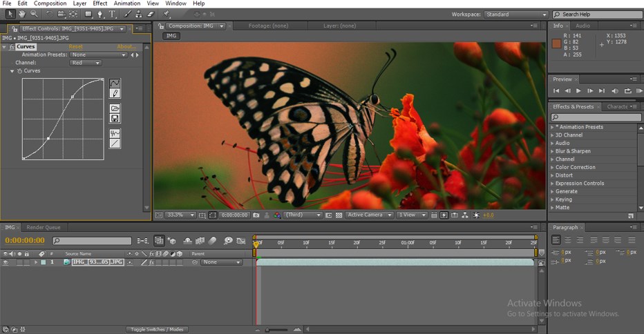Take a snapshot with the camera icon
644x334 pixels.
pyautogui.click(x=256, y=215)
